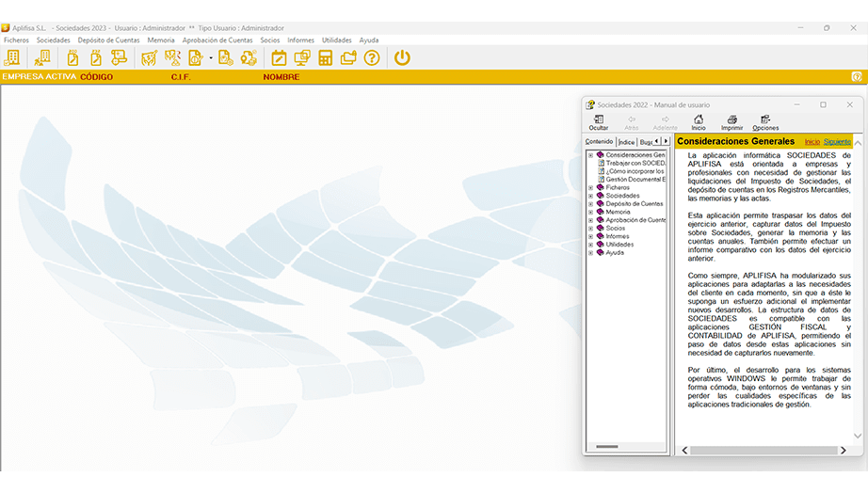Click Ocultar icon in help window
Viewport: 868px width, 493px height.
tap(599, 121)
